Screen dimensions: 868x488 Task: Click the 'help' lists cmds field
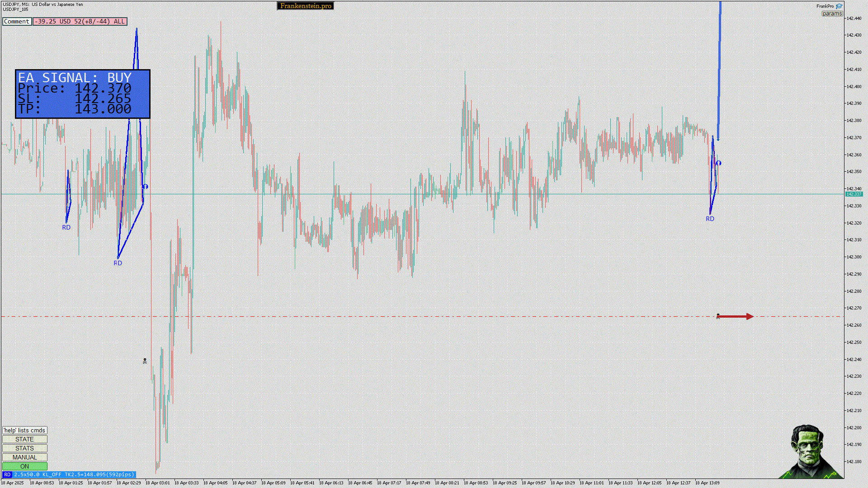click(x=24, y=430)
